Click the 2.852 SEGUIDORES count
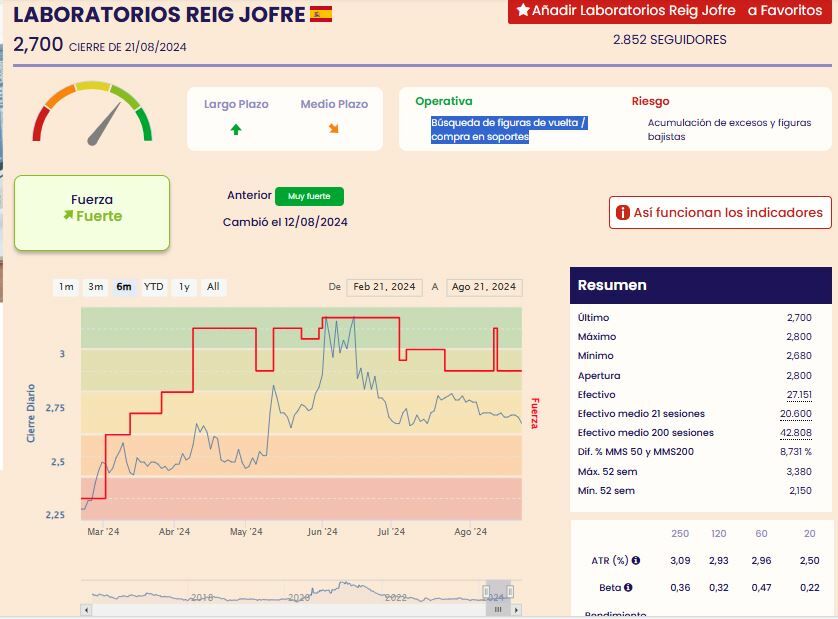838x619 pixels. point(670,40)
